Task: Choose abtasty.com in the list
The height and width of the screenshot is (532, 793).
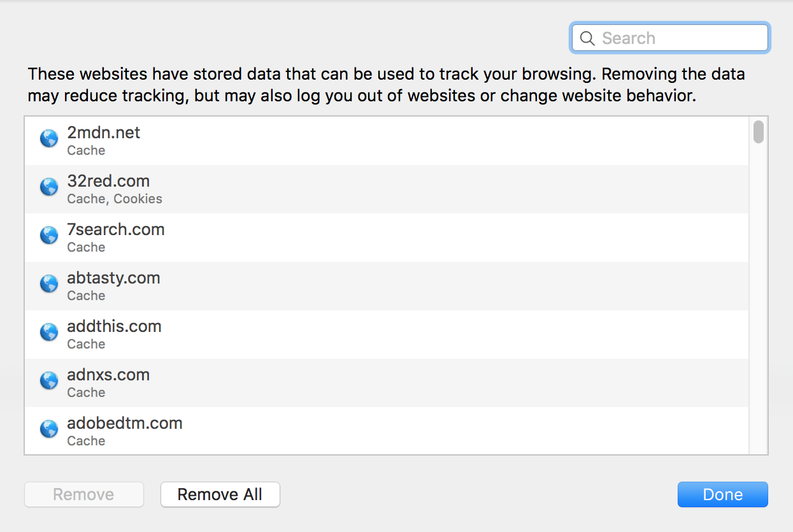Action: pos(387,286)
